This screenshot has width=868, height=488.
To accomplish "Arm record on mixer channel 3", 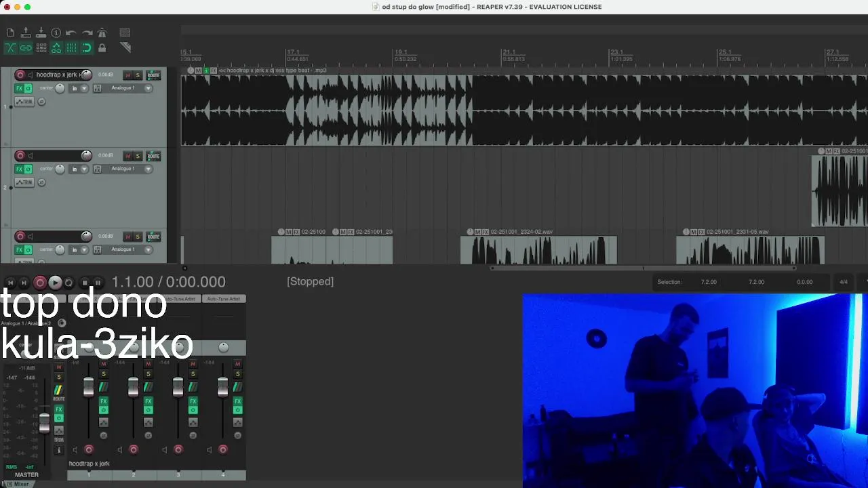I will coord(178,449).
